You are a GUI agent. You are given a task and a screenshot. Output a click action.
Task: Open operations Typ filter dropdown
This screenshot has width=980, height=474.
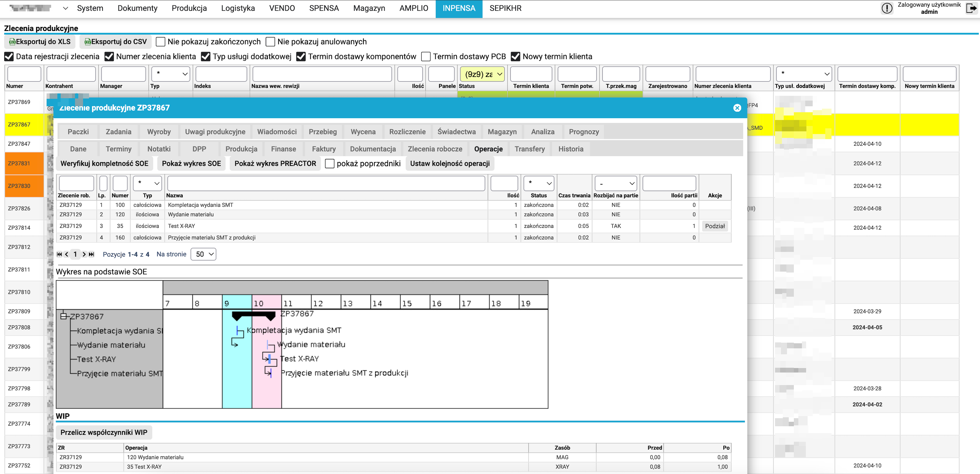(x=148, y=184)
